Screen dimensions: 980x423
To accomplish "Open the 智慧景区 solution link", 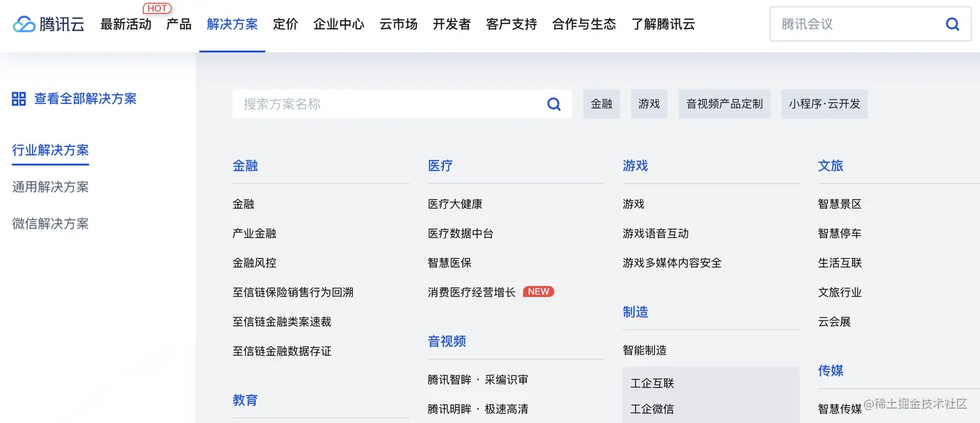I will click(839, 204).
